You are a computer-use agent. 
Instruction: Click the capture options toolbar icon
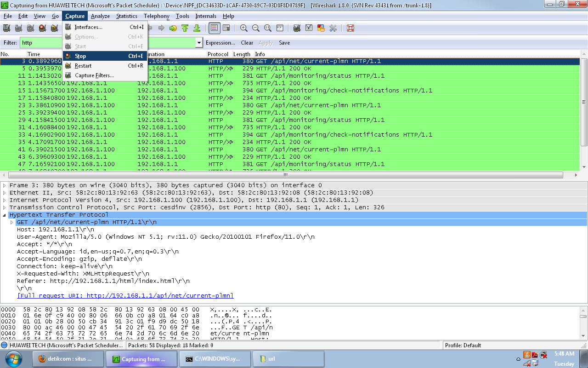(18, 28)
